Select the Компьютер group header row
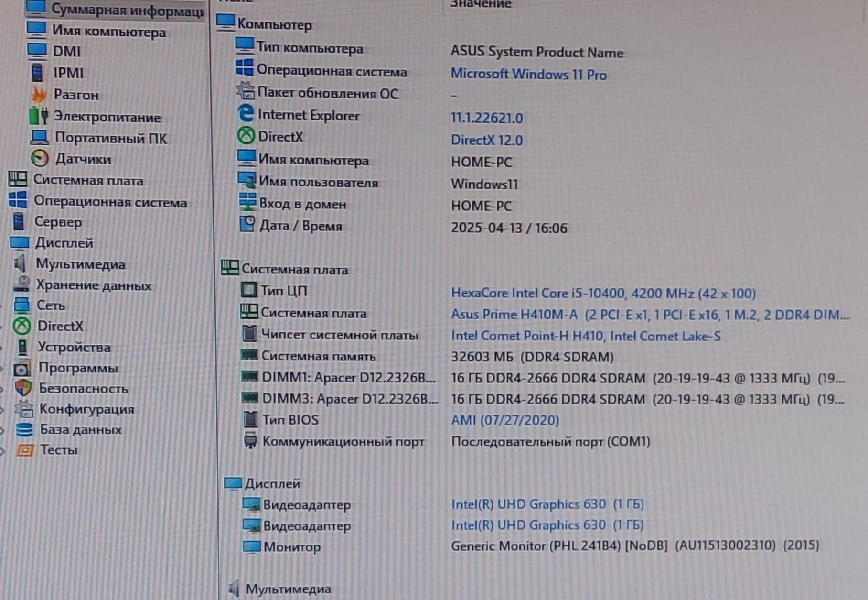This screenshot has height=600, width=868. pyautogui.click(x=264, y=24)
